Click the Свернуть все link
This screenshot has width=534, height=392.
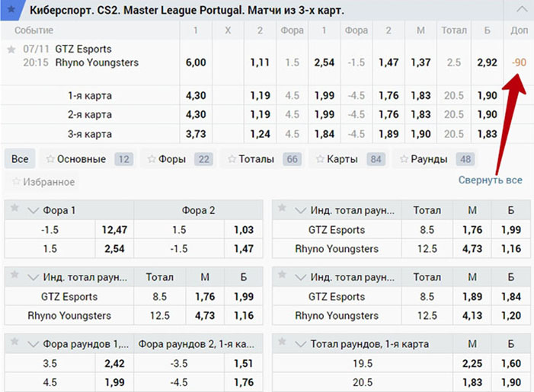[490, 180]
